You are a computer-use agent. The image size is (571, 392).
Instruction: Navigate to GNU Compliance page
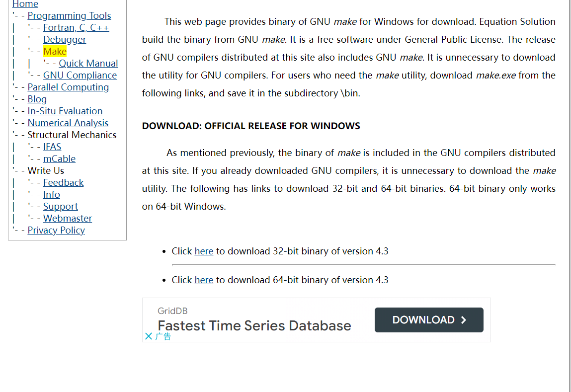click(x=80, y=76)
